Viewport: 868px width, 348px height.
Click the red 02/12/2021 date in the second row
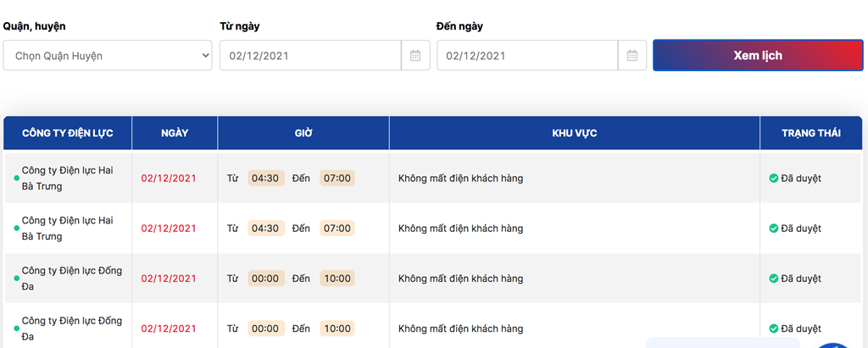tap(169, 228)
